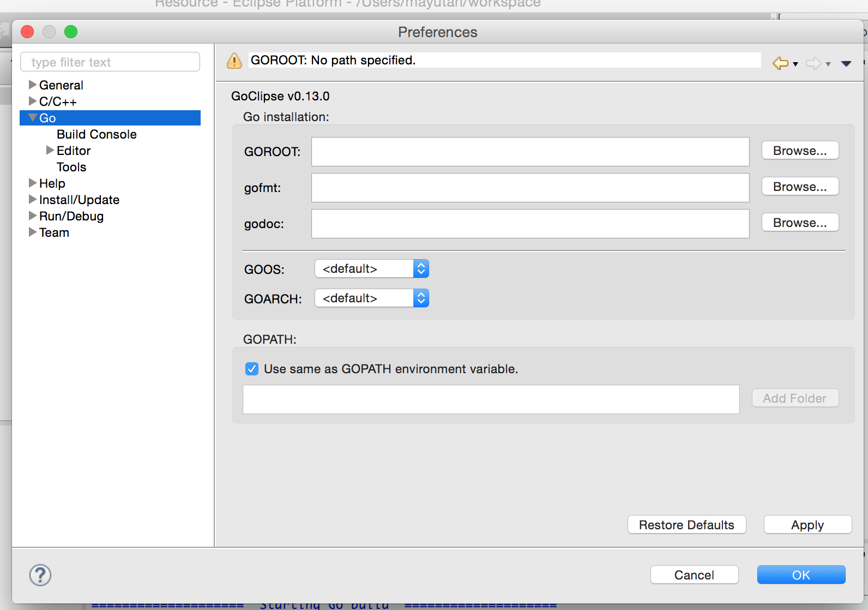Screen dimensions: 868x610
Task: Click into the godoc path field
Action: pyautogui.click(x=530, y=224)
